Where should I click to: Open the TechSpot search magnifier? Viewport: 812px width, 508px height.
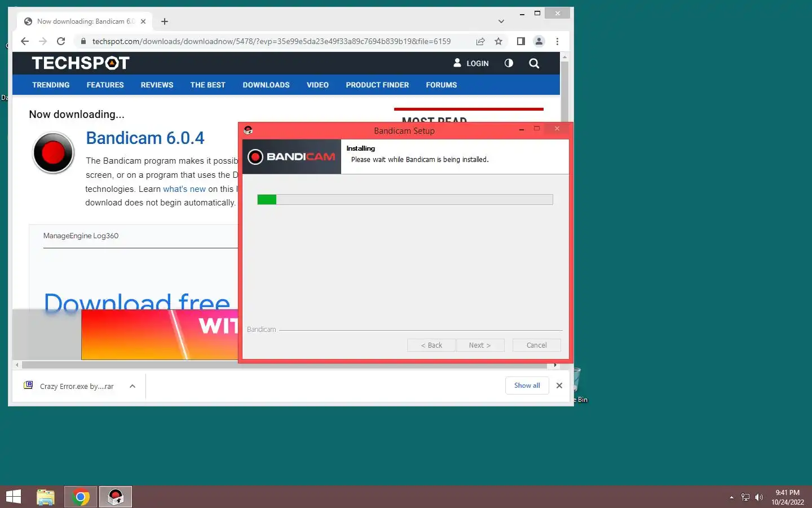pos(534,63)
